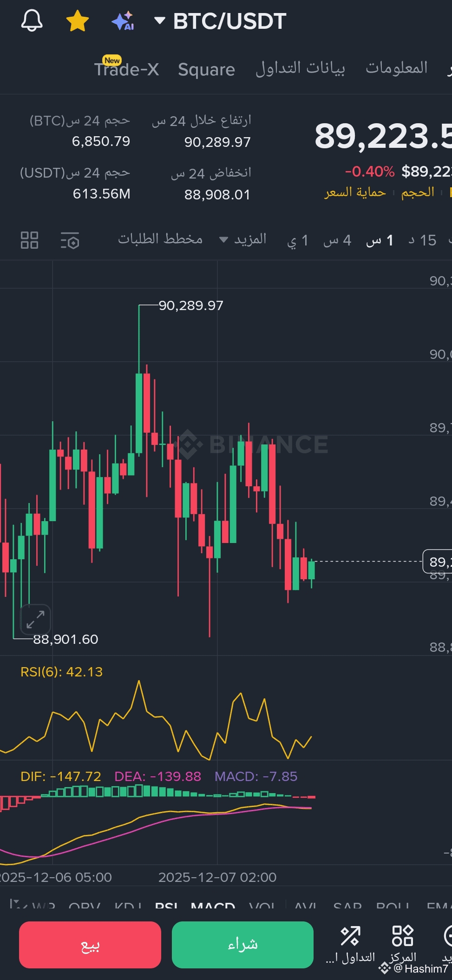Tap the 88,901.60 low label on chart

click(x=66, y=639)
